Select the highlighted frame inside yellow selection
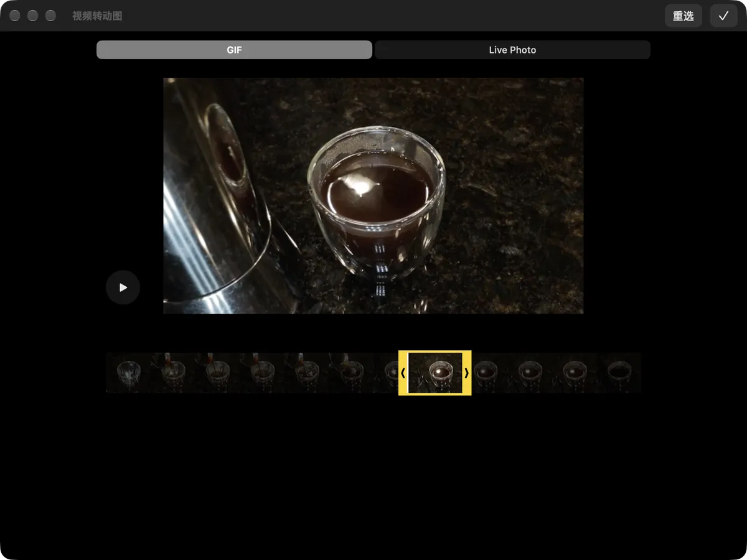Viewport: 747px width, 560px height. (x=435, y=373)
